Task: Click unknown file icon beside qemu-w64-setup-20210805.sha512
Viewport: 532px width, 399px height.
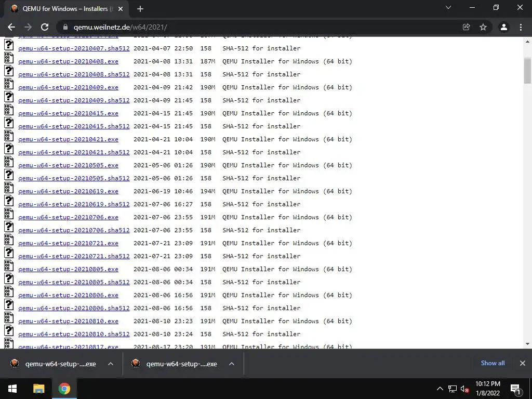Action: coord(9,278)
